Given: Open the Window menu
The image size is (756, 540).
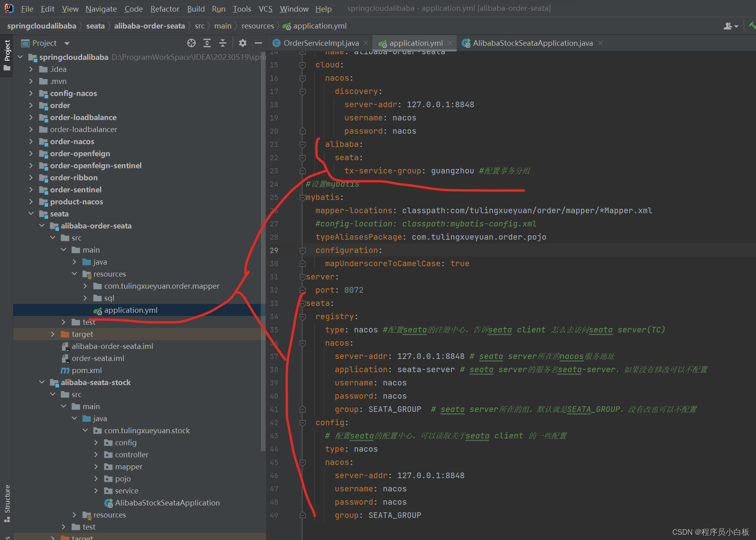Looking at the screenshot, I should pos(294,9).
